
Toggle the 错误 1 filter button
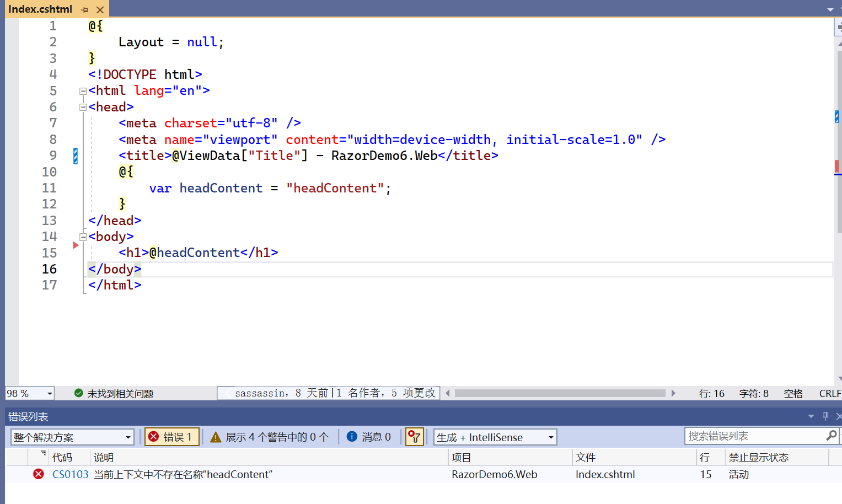(x=171, y=437)
